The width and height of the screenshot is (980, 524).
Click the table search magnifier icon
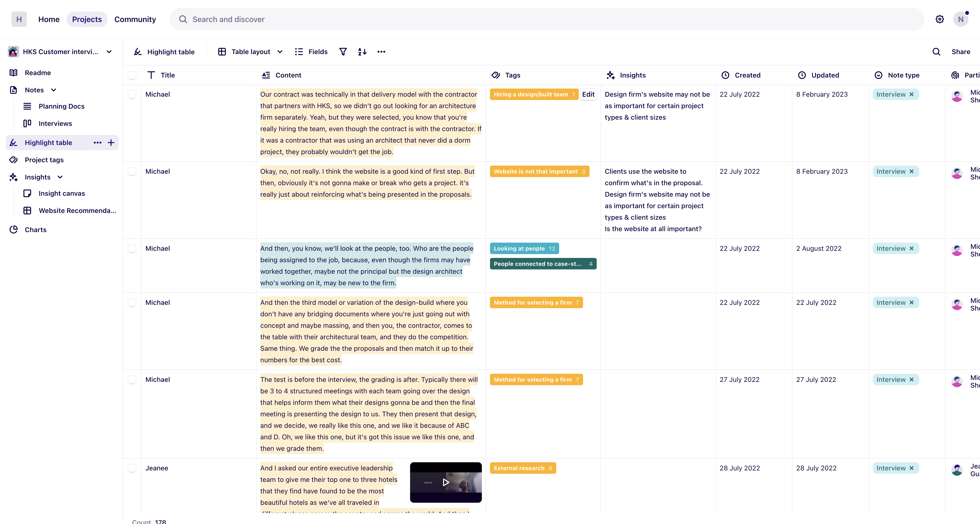pos(936,52)
